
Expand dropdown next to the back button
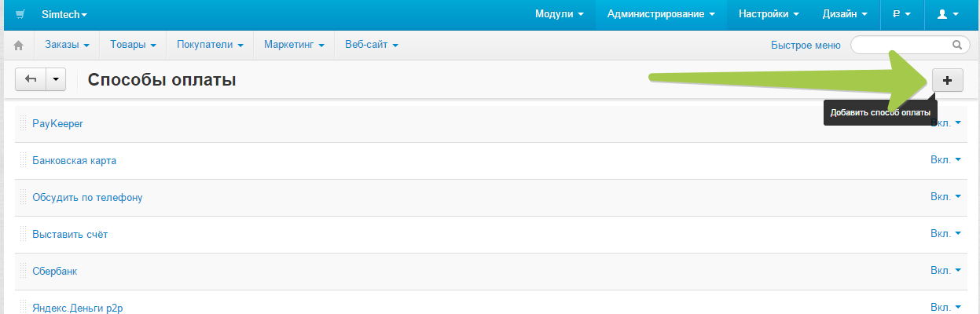(x=56, y=79)
